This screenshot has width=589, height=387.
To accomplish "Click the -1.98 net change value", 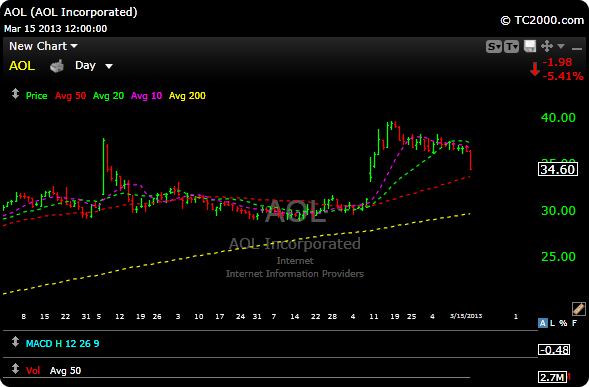I will 557,62.
